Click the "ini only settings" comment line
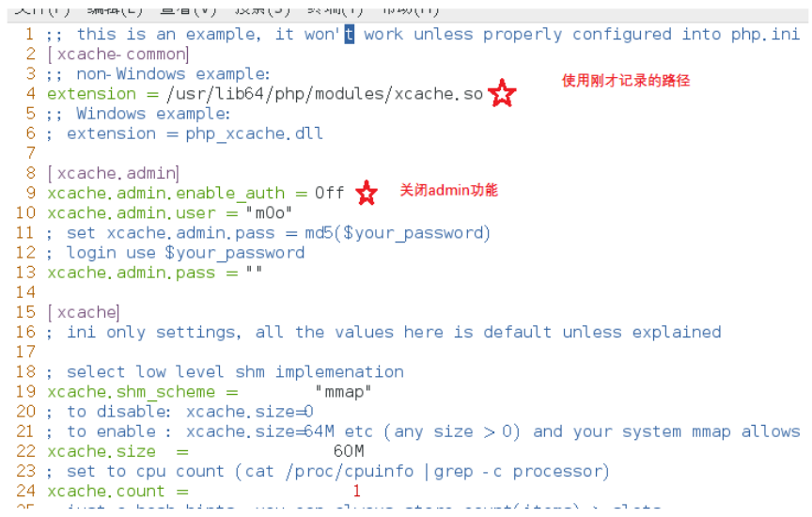Image resolution: width=812 pixels, height=517 pixels. point(383,332)
